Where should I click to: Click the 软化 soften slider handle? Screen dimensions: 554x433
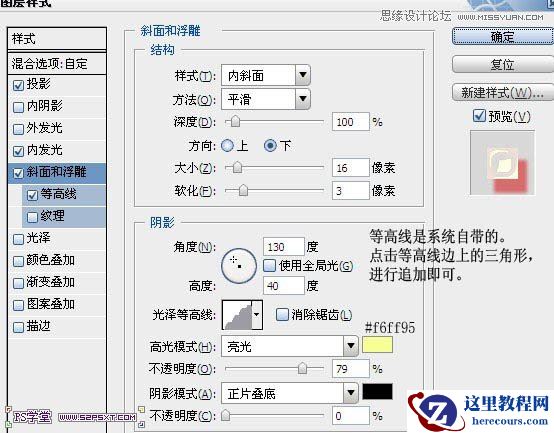click(x=243, y=190)
